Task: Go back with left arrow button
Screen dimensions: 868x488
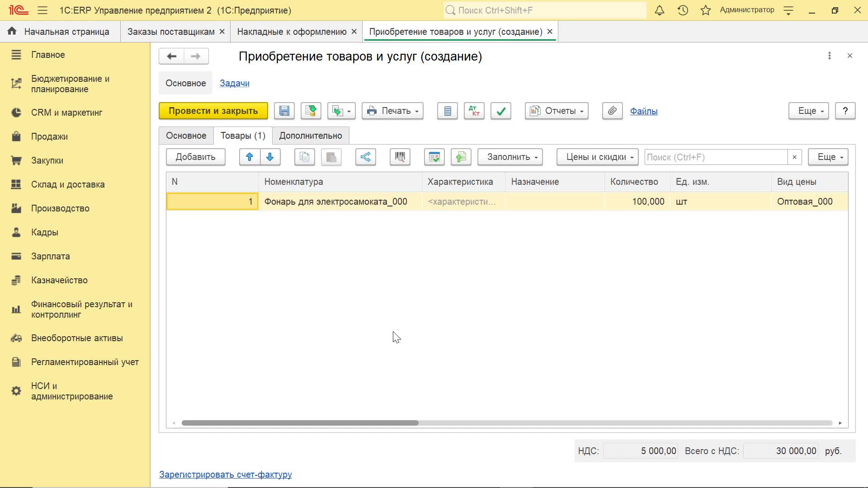Action: coord(171,56)
